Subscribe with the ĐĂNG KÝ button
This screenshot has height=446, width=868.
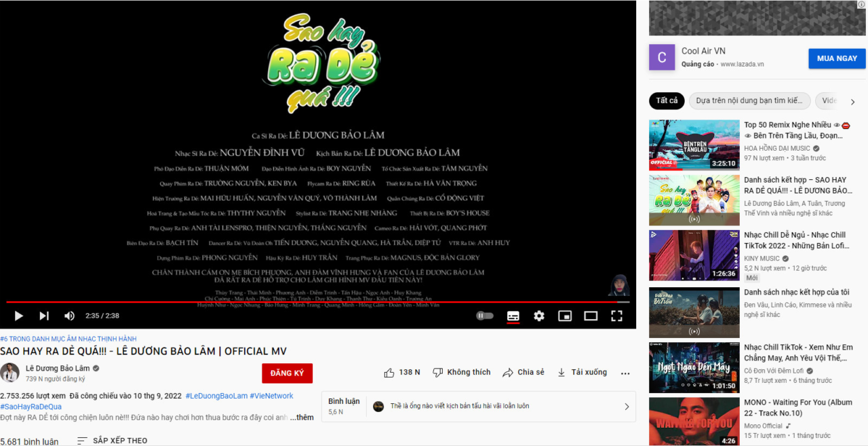point(287,373)
